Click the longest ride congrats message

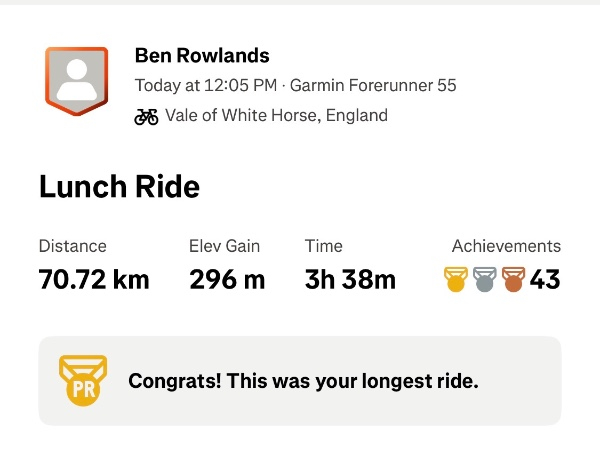tap(303, 381)
